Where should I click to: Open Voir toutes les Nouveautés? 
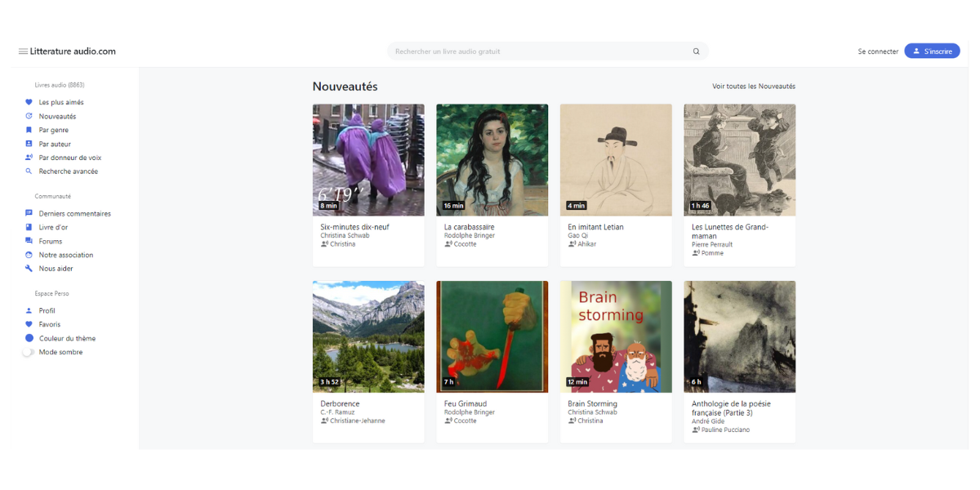coord(753,86)
